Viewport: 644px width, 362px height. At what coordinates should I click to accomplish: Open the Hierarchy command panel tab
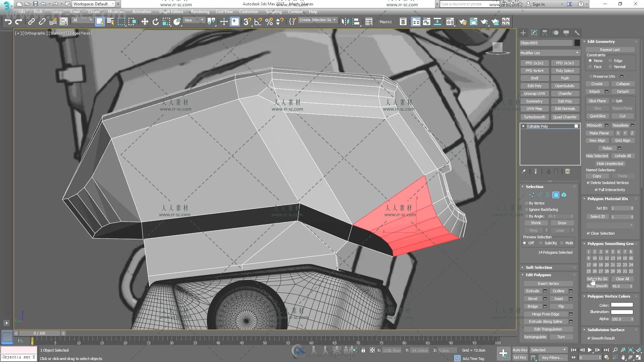pos(545,33)
